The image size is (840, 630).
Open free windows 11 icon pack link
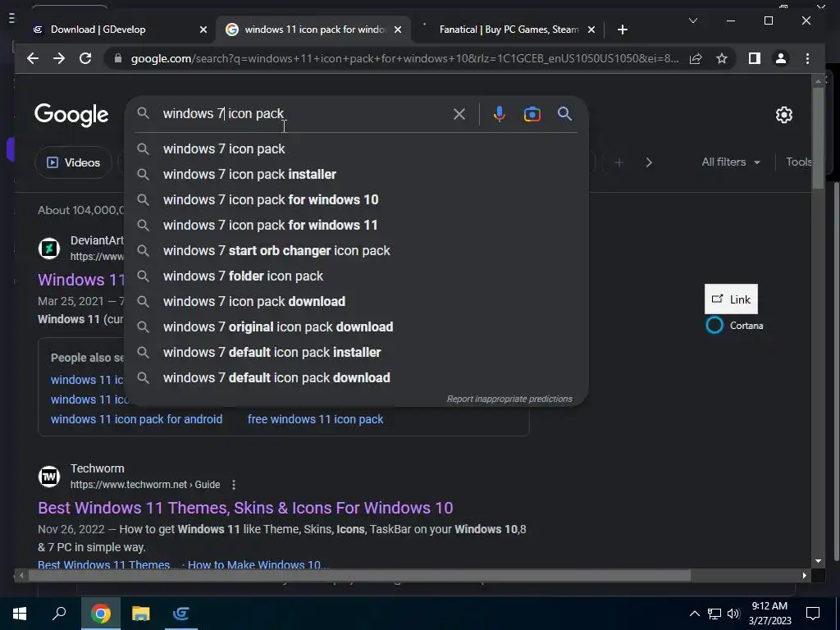point(315,419)
